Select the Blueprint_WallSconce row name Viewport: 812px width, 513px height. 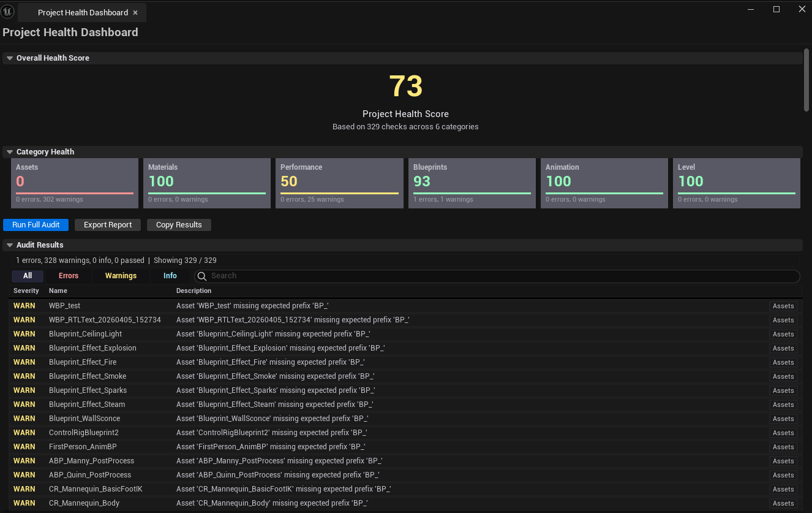(x=85, y=419)
